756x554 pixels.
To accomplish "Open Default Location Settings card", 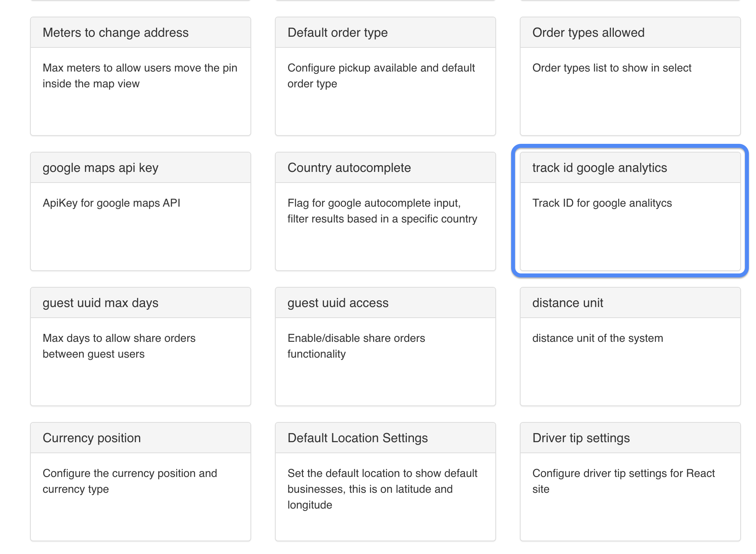I will [x=386, y=482].
